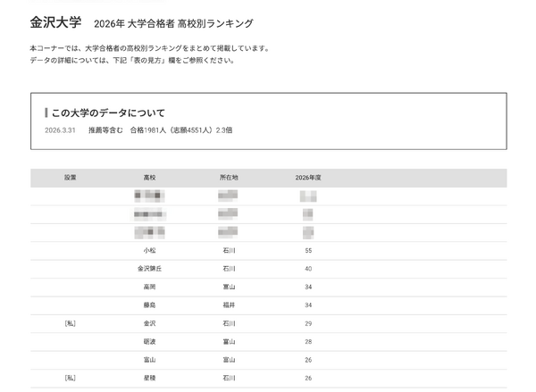
Task: Click the value 34 for 高岡
Action: coord(308,287)
